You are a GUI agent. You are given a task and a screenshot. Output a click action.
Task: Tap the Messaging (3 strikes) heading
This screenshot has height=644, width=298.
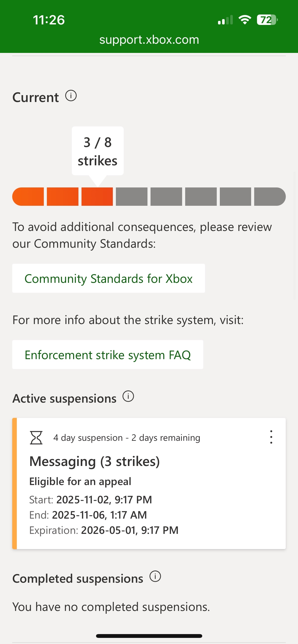click(94, 461)
